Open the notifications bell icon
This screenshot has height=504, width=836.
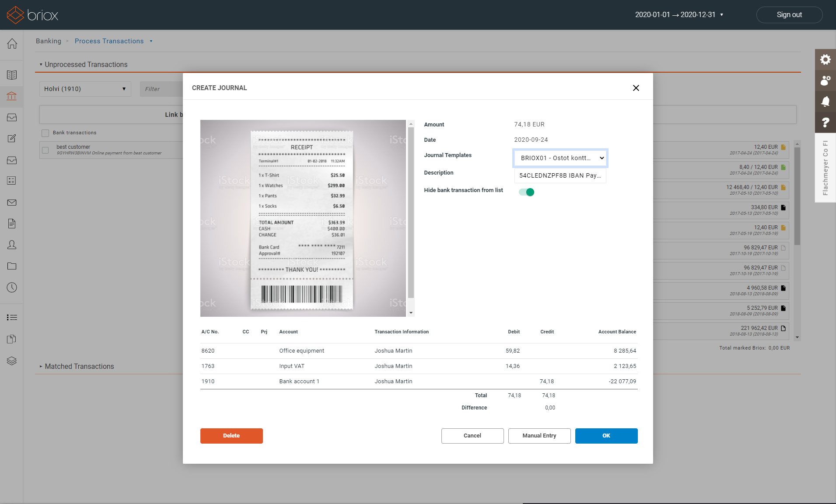tap(825, 101)
